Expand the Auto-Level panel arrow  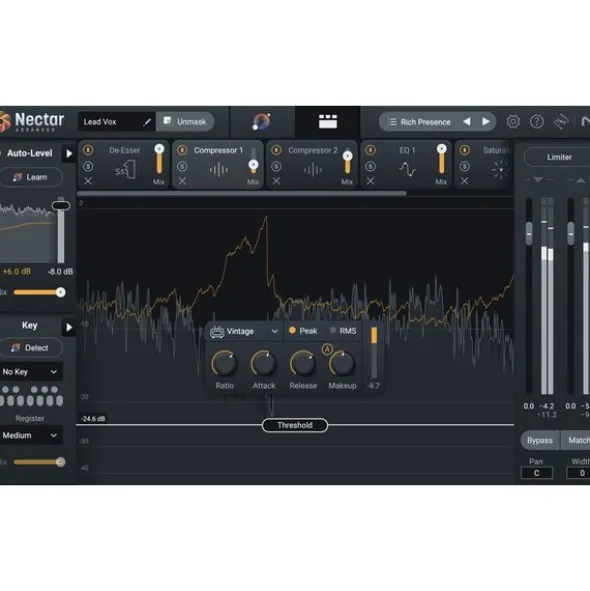(x=69, y=153)
